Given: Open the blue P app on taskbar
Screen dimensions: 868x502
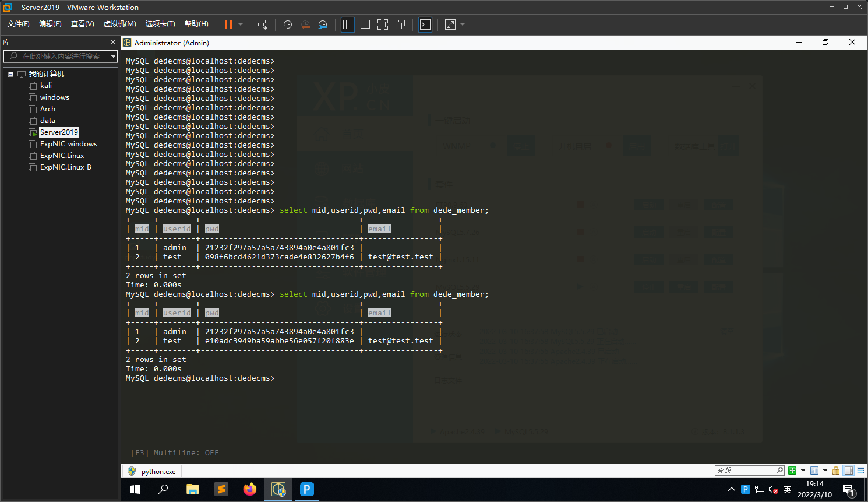Looking at the screenshot, I should (307, 490).
